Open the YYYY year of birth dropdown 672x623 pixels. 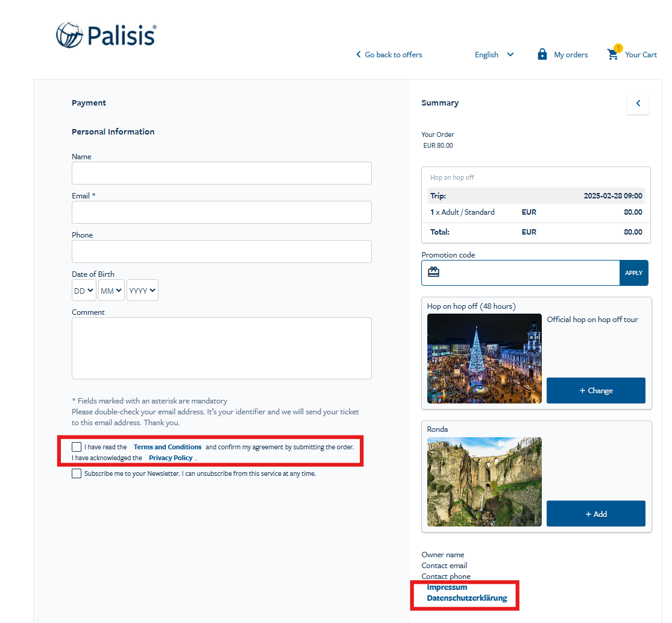(x=142, y=290)
